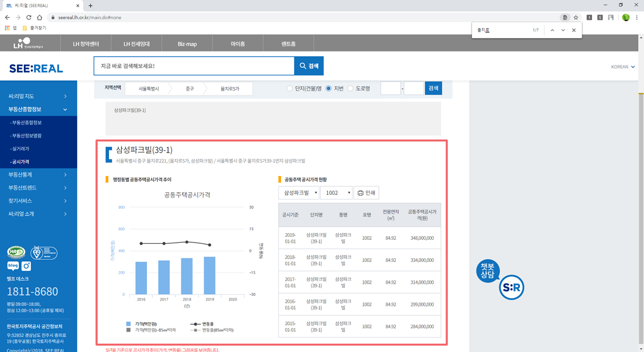Bookmark page with the star icon
644x352 pixels.
click(x=576, y=17)
